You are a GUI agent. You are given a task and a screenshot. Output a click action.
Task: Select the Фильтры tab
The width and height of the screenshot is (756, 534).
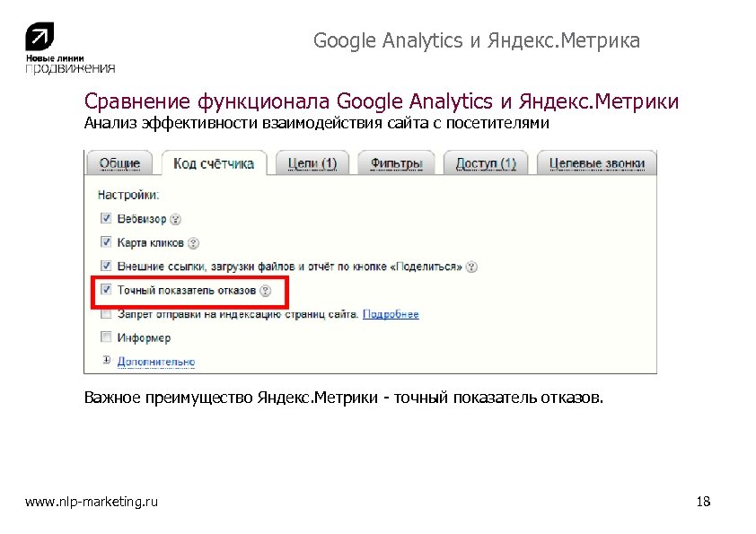point(396,163)
